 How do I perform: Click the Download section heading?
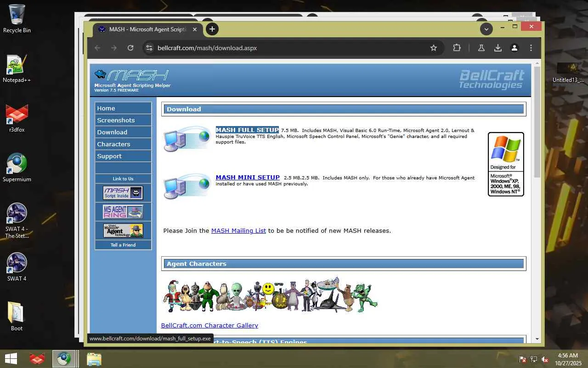tap(184, 109)
